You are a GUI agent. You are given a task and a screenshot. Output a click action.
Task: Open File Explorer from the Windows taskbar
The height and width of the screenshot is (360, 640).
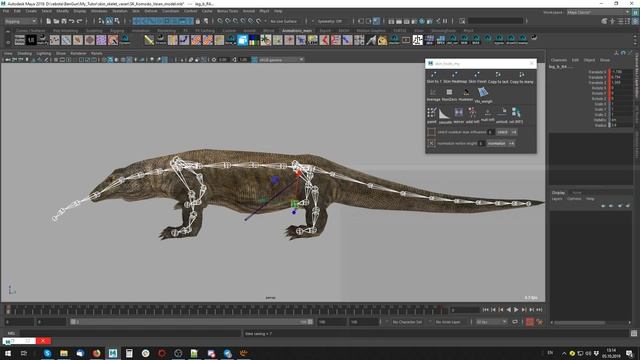(64, 353)
